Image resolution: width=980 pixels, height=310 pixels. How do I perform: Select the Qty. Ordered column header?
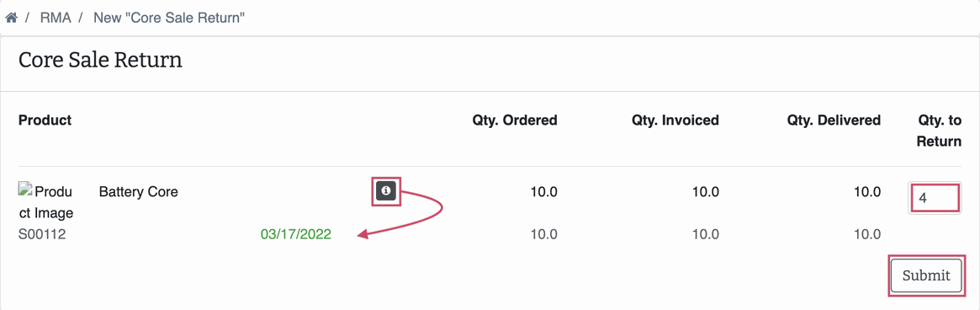coord(515,120)
